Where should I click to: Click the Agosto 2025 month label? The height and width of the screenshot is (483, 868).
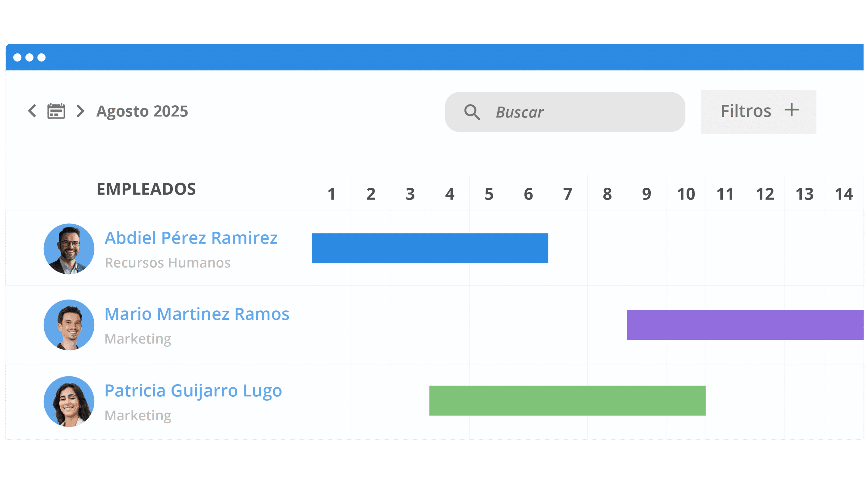coord(142,111)
